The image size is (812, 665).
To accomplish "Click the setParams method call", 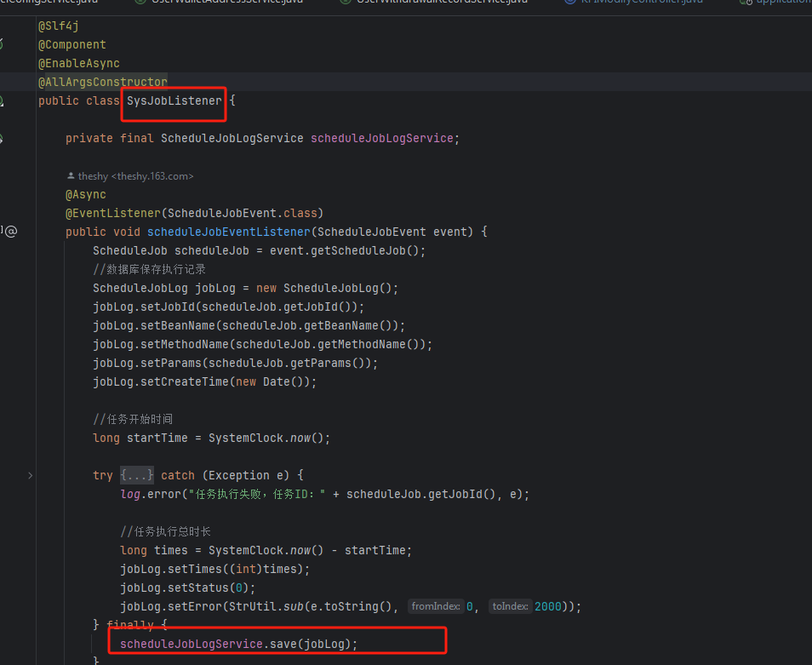I will [171, 363].
